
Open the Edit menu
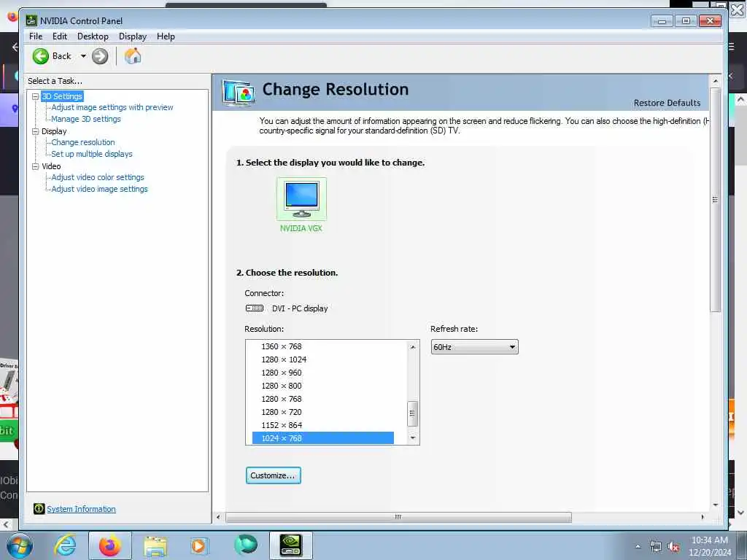pos(60,36)
